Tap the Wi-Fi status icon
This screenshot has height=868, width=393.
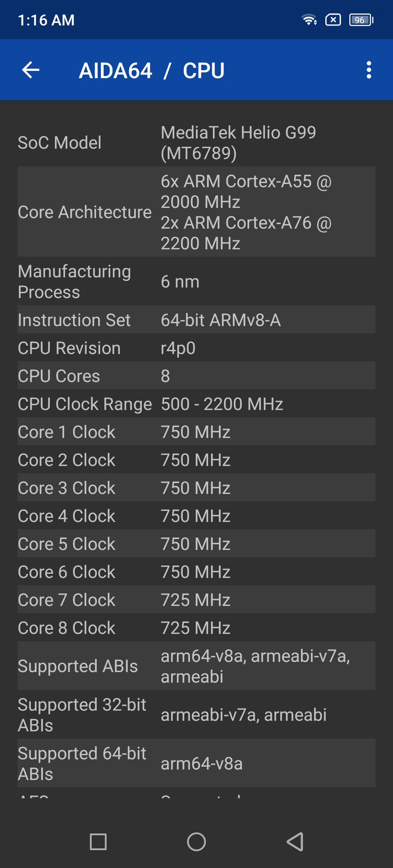309,20
